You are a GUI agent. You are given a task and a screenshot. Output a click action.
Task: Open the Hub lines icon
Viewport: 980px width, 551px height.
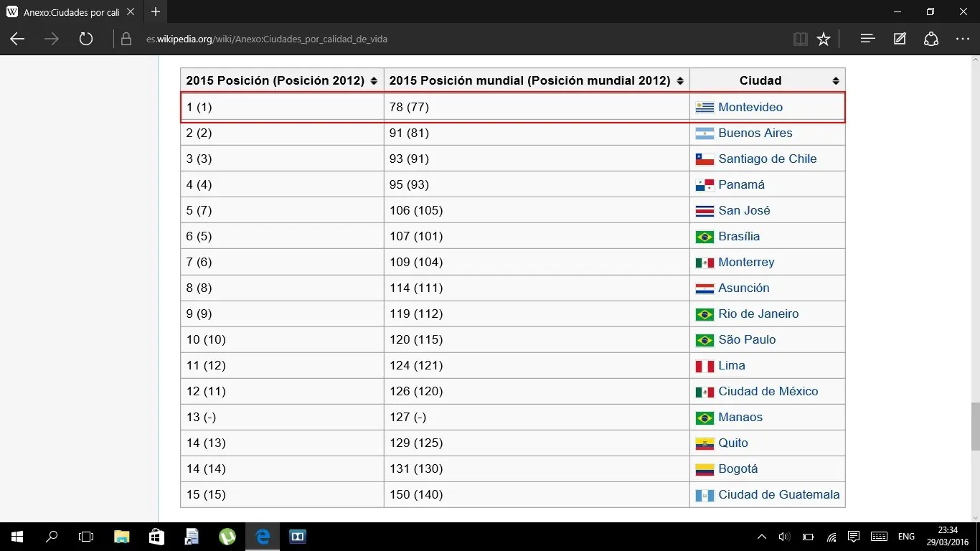tap(868, 39)
